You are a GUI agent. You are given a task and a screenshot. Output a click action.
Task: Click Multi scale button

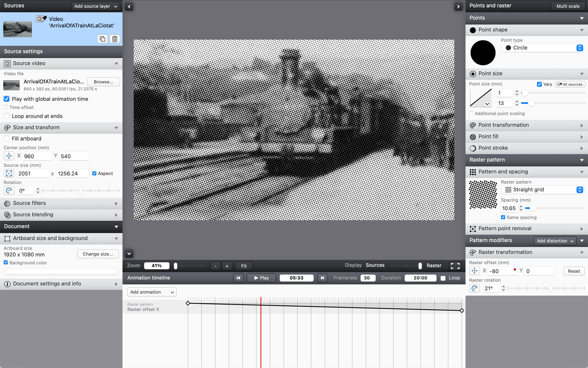[x=568, y=6]
